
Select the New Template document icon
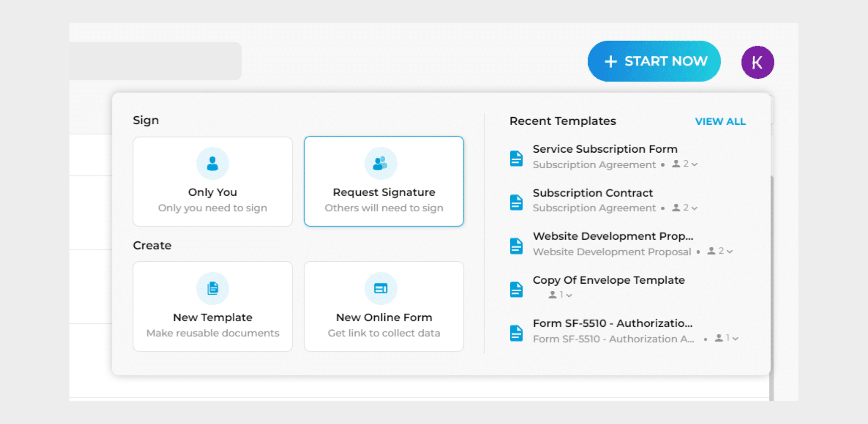pyautogui.click(x=212, y=287)
